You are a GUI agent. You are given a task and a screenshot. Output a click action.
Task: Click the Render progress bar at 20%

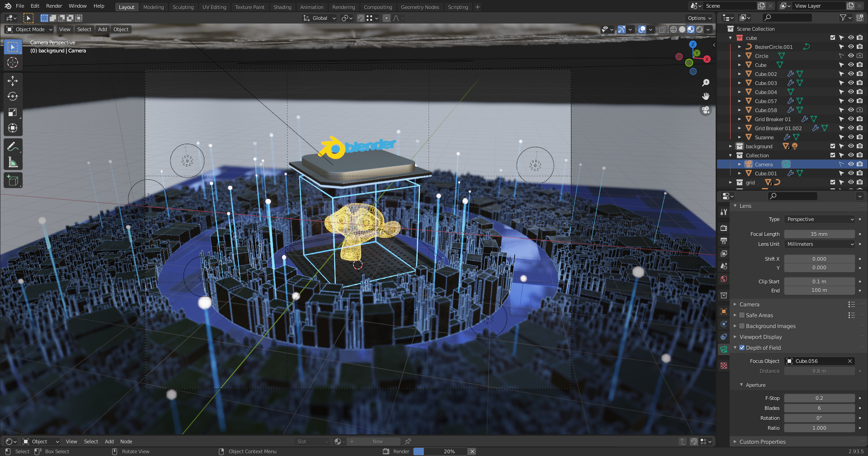pyautogui.click(x=440, y=451)
